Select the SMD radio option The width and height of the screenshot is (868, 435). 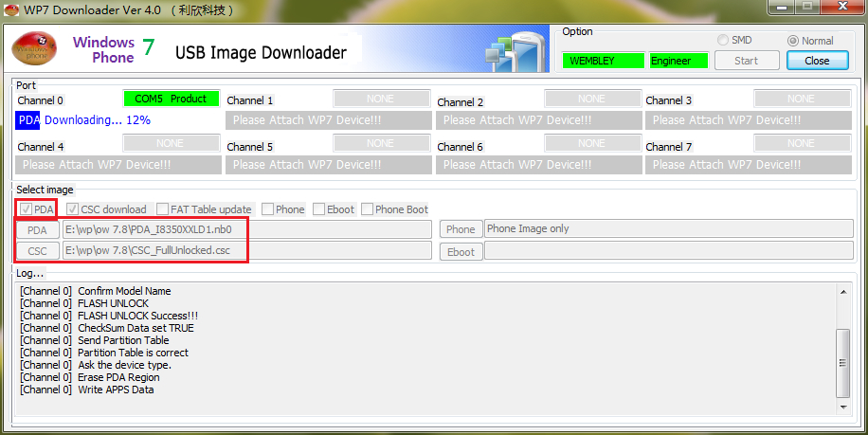pos(723,40)
